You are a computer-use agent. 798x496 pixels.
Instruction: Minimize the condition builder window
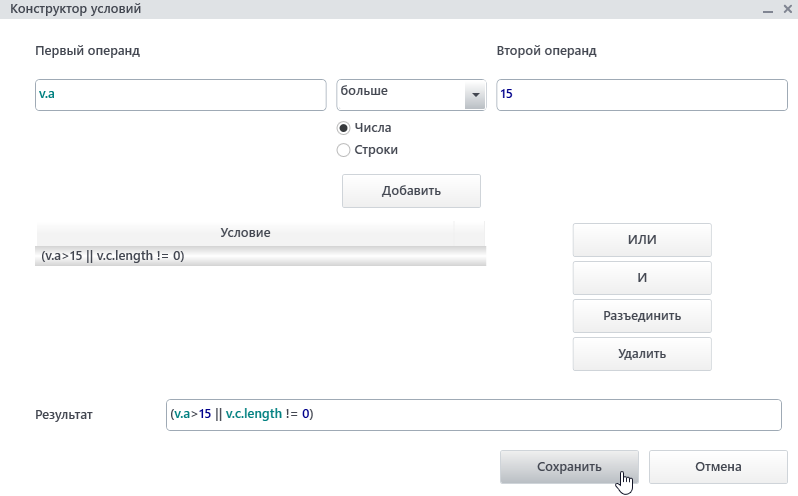point(767,11)
